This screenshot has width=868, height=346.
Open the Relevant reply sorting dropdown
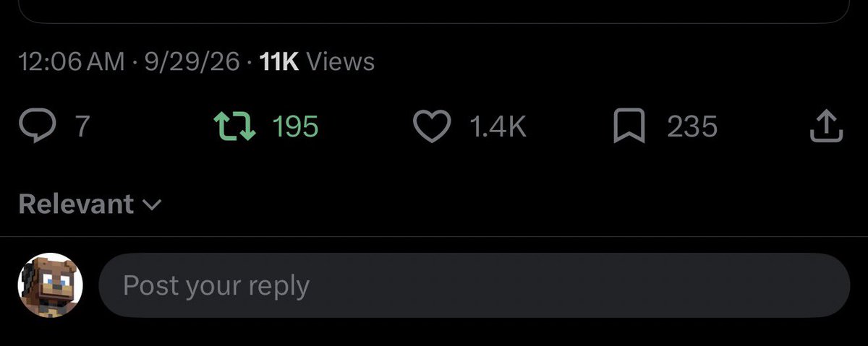click(x=90, y=204)
